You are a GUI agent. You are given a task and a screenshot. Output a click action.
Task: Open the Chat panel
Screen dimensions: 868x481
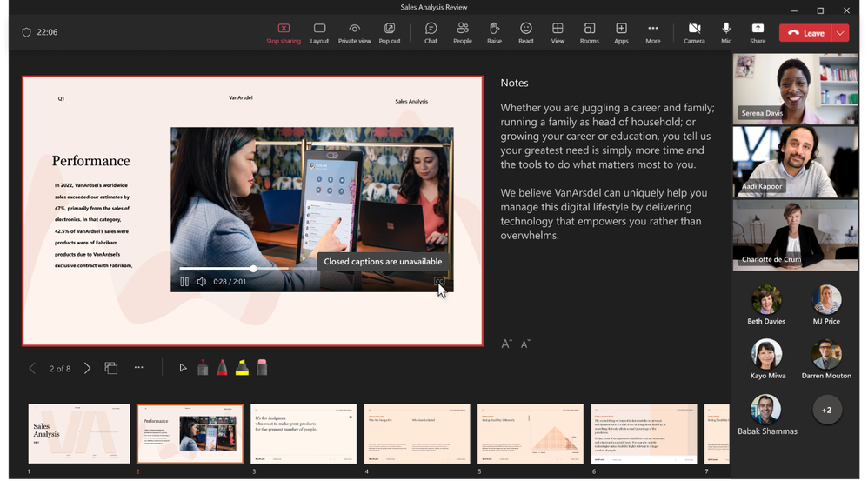[x=431, y=33]
